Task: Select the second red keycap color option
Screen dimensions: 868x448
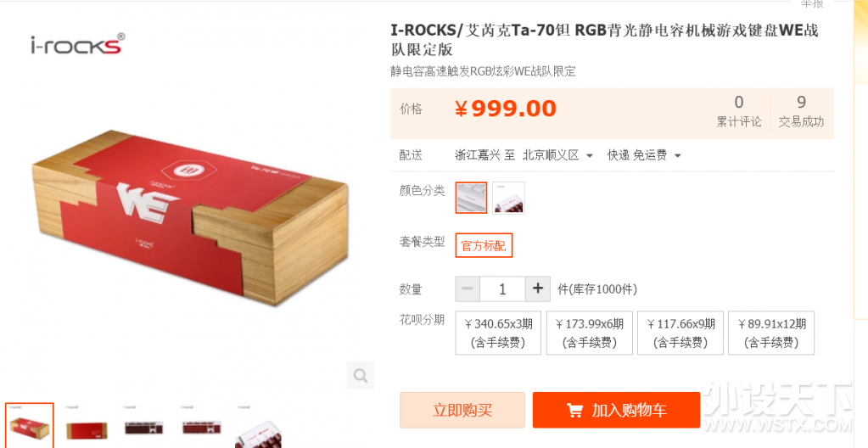Action: coord(508,198)
